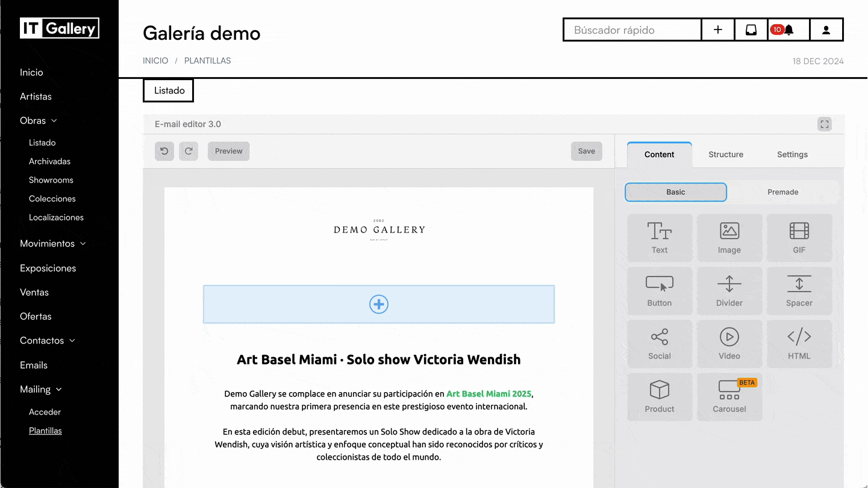Click the Listado button below breadcrumb

tap(169, 91)
